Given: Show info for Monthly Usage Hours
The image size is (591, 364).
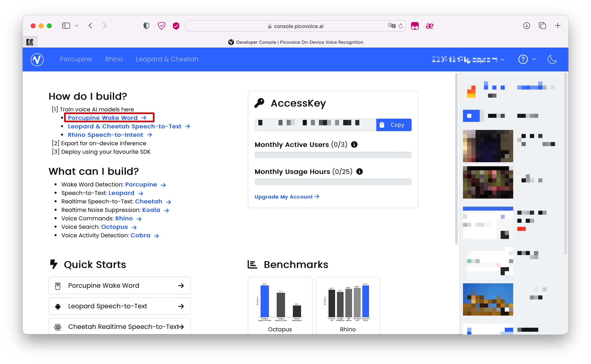Looking at the screenshot, I should coord(360,172).
